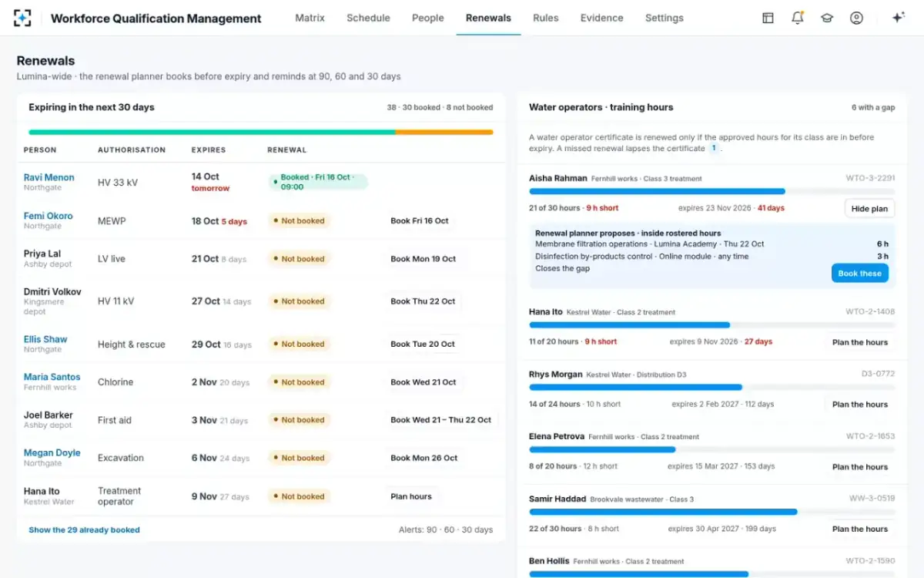Click the certificate number WTO-3-2291

pos(870,179)
